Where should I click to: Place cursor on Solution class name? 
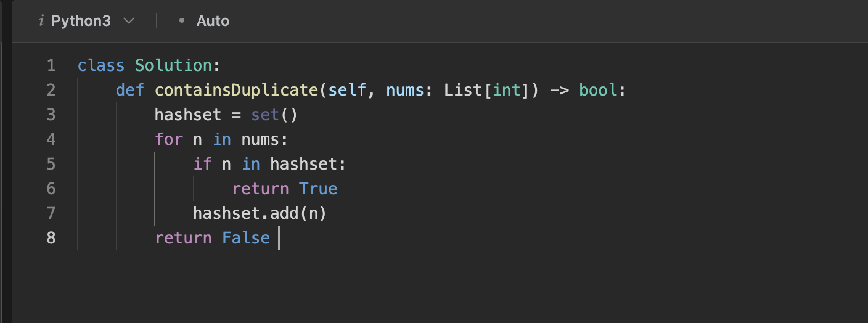[x=173, y=65]
